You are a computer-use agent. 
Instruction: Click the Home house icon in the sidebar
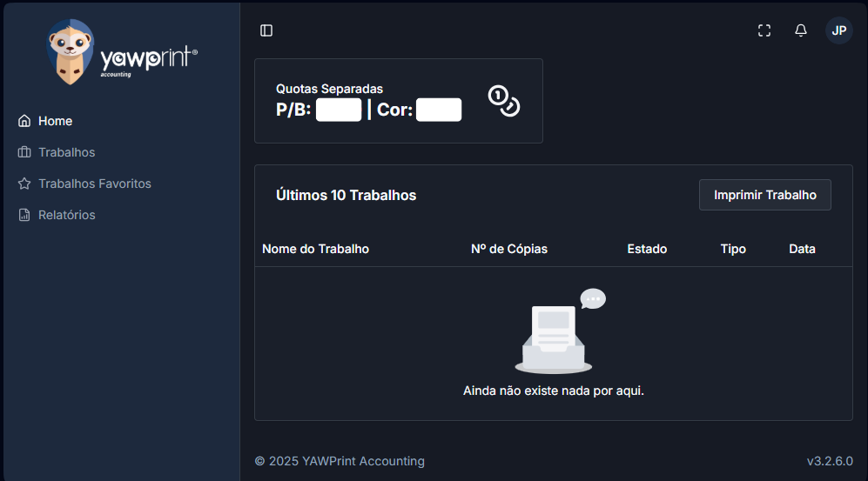[24, 121]
